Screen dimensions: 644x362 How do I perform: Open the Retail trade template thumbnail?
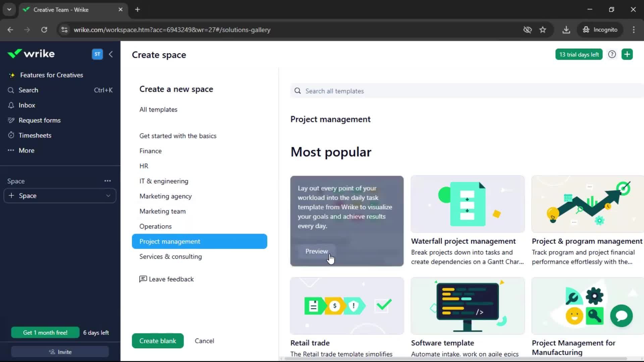(x=347, y=306)
